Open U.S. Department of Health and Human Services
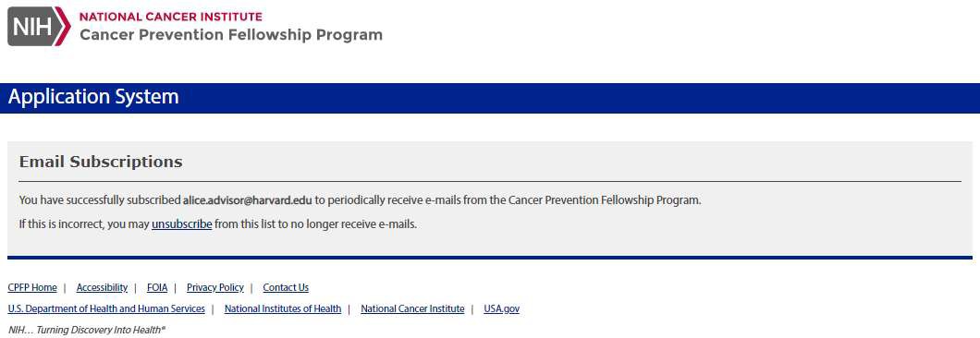Screen dimensions: 980x338 click(106, 308)
